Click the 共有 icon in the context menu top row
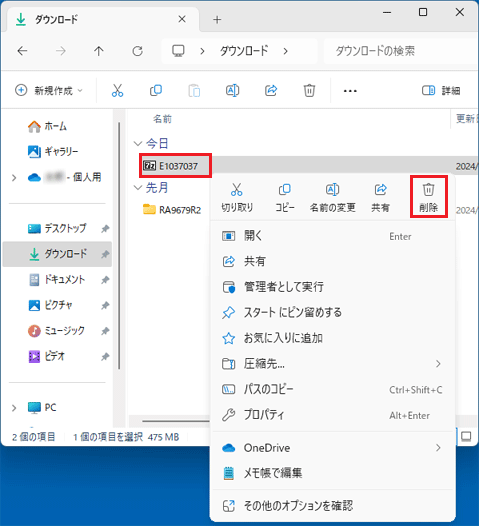The image size is (479, 526). pyautogui.click(x=380, y=198)
